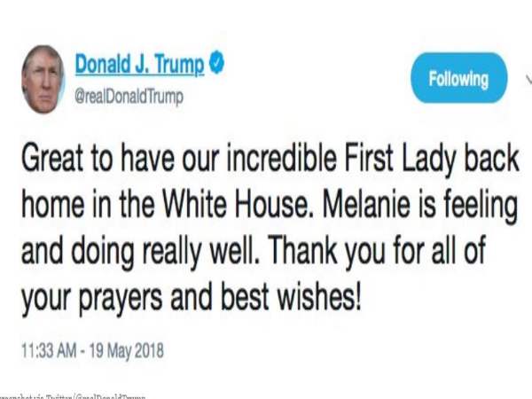Click the word home in second line
Screen dimensions: 532x399
click(53, 206)
